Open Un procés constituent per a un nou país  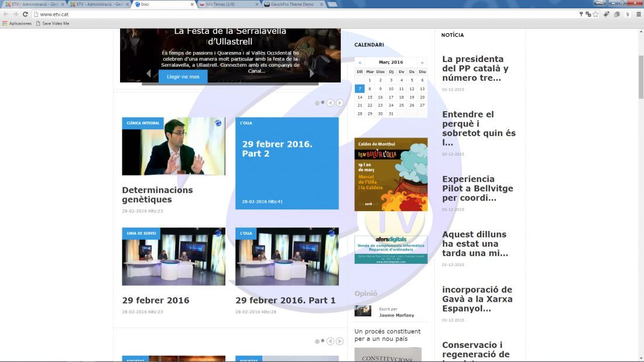[388, 335]
